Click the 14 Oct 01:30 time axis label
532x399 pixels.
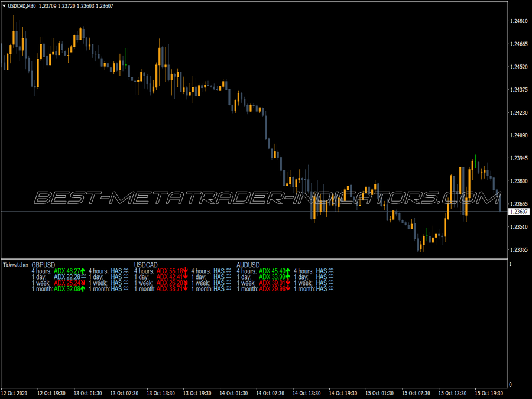[233, 393]
